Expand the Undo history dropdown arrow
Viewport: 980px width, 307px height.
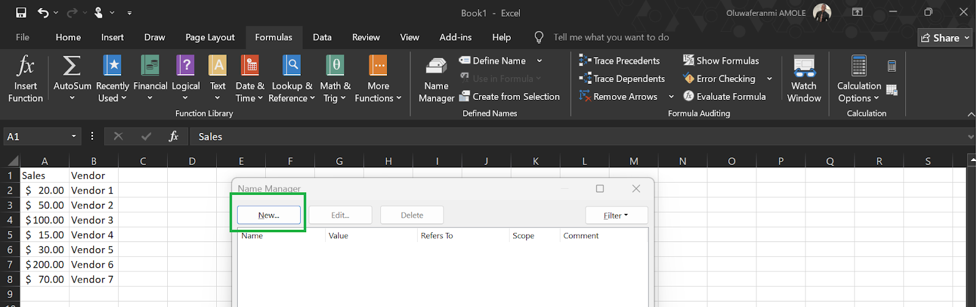click(x=56, y=12)
